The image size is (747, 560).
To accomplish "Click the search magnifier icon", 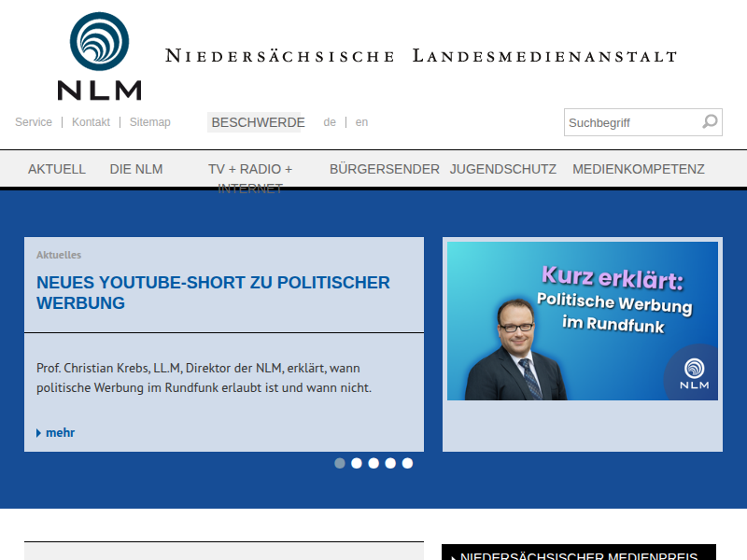I will 710,122.
